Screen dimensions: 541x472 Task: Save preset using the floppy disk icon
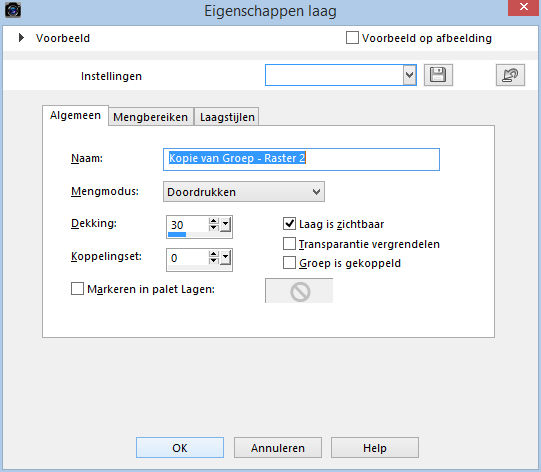pyautogui.click(x=438, y=75)
